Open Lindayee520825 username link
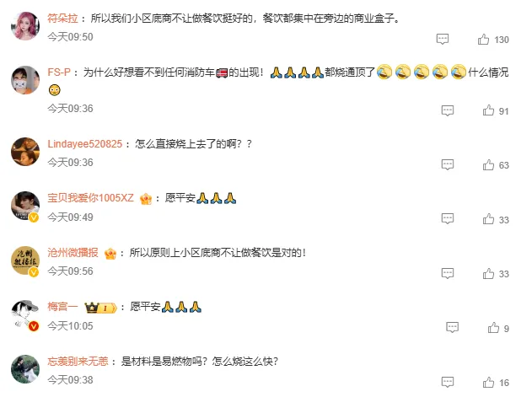The image size is (532, 397). pos(85,144)
